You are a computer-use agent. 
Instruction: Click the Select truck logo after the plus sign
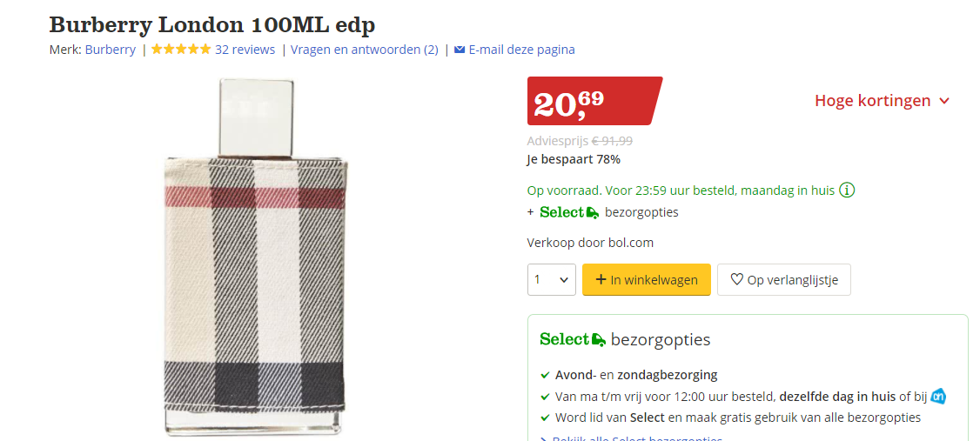[569, 212]
